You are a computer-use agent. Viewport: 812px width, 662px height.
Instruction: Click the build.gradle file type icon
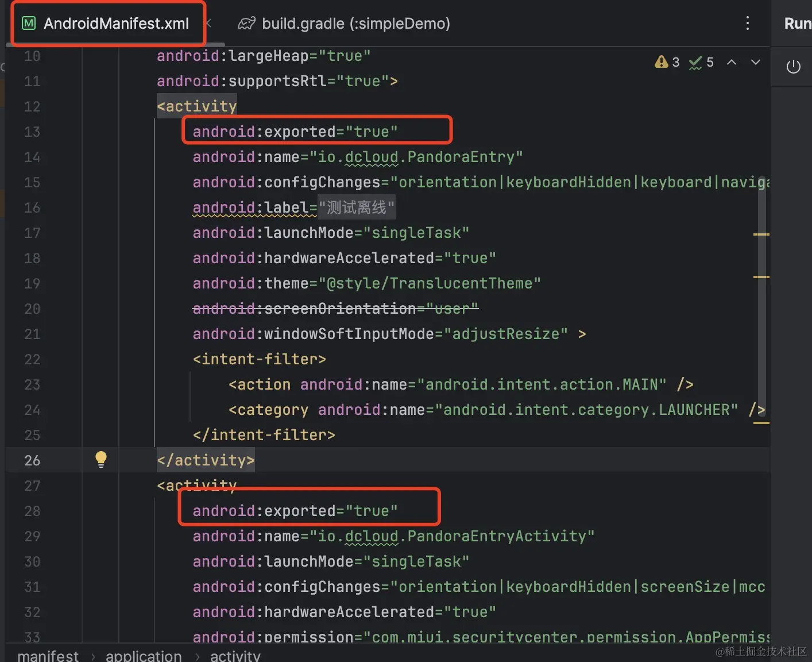point(247,24)
